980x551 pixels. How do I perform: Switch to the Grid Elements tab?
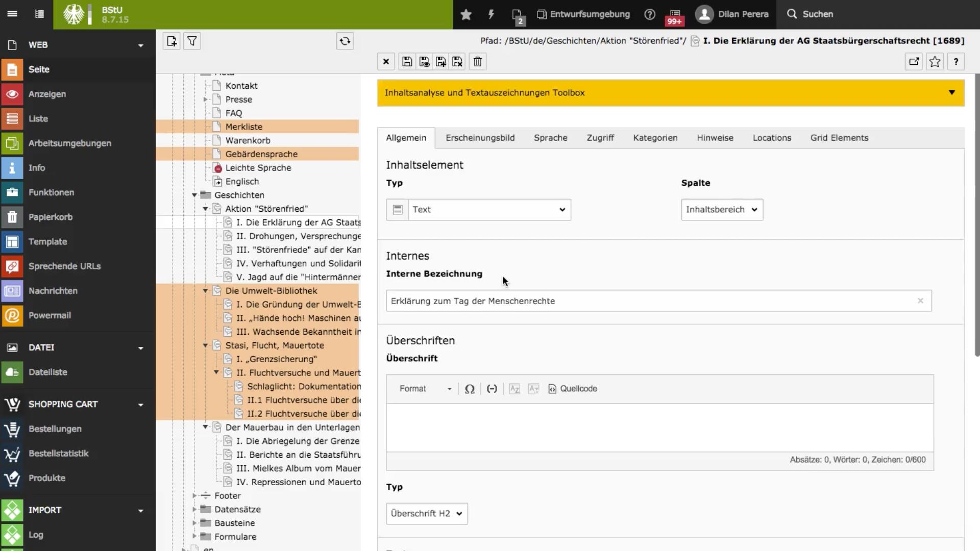pyautogui.click(x=839, y=138)
